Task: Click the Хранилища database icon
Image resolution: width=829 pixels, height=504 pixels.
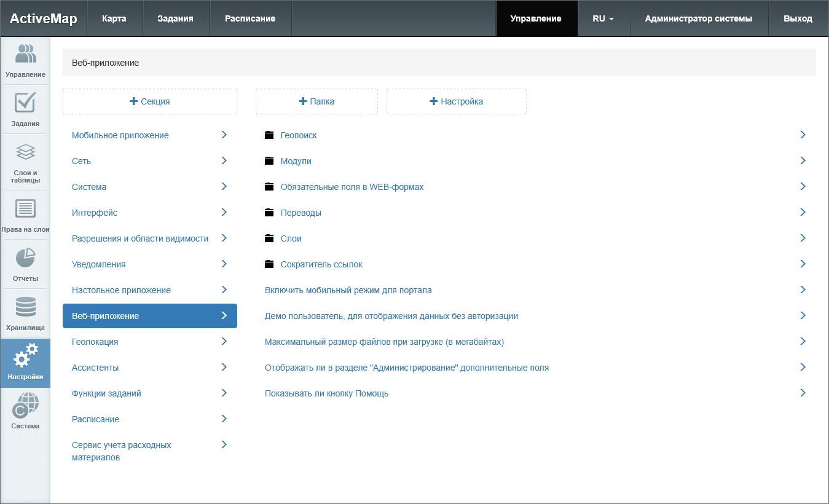Action: [x=25, y=307]
